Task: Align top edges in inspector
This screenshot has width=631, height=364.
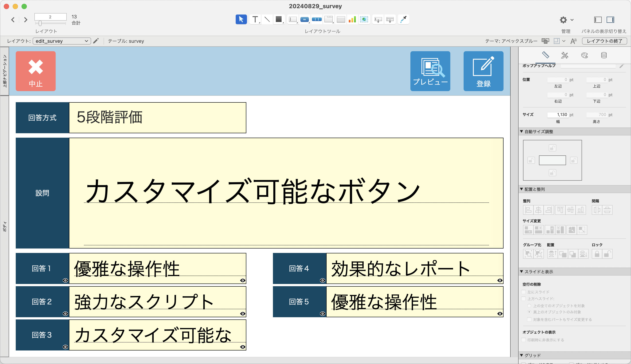Action: 560,210
